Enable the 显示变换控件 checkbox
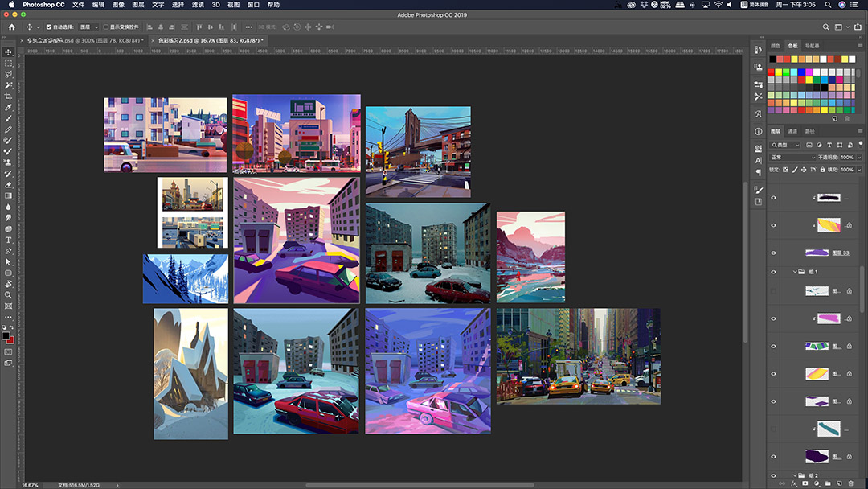Viewport: 868px width, 489px height. 106,27
